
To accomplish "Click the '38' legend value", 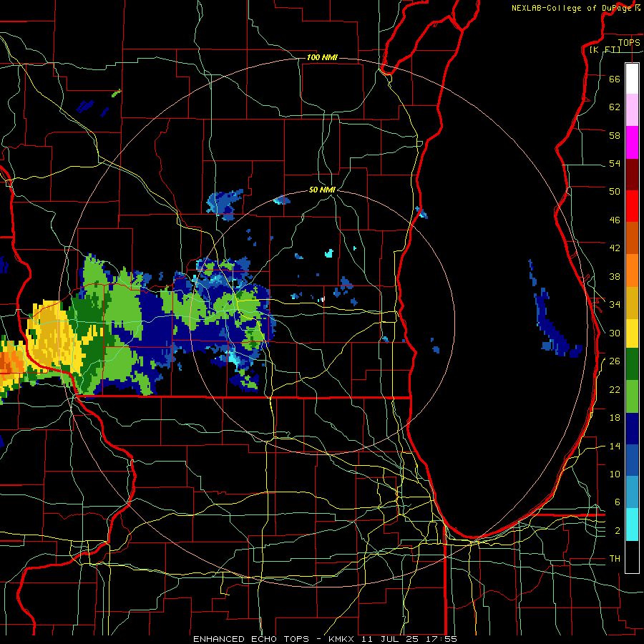I will coord(615,276).
